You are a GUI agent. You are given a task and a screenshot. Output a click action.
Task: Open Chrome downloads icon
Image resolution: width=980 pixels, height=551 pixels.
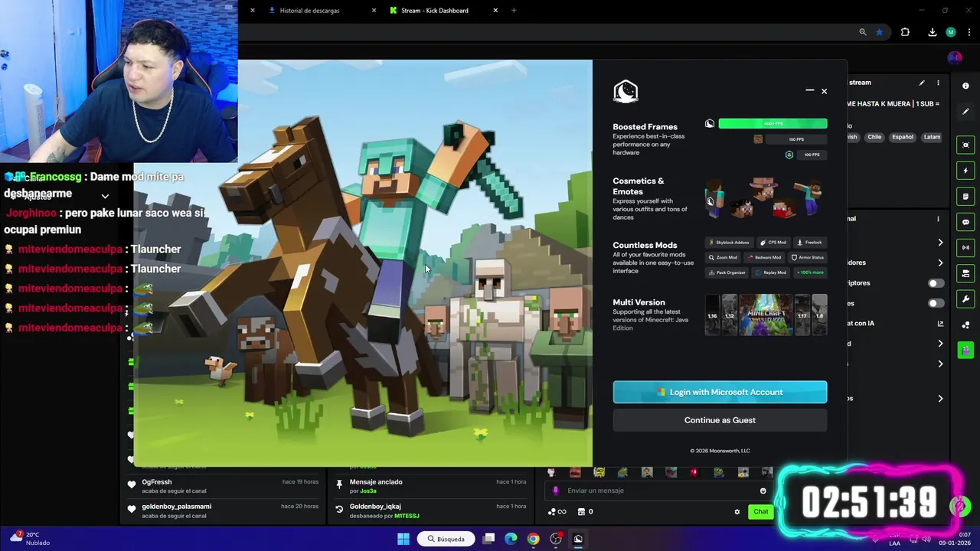click(x=932, y=32)
